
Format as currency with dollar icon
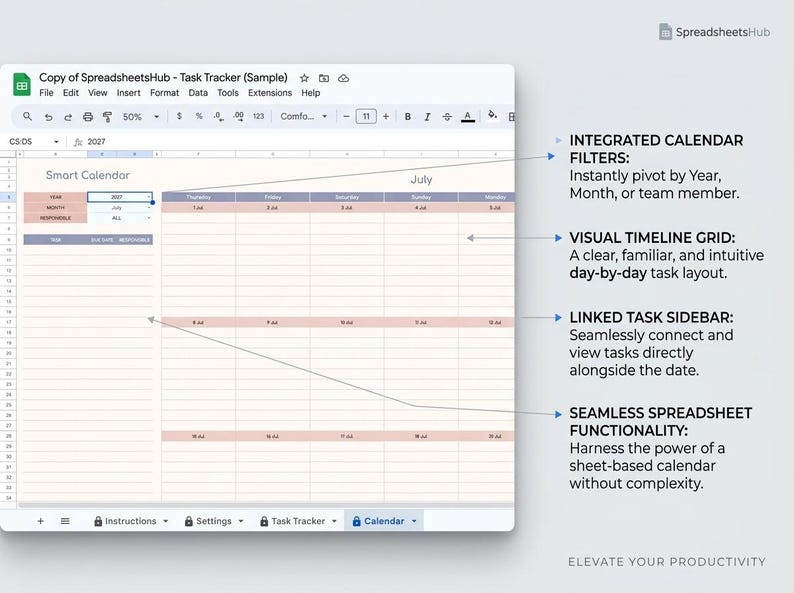click(179, 116)
